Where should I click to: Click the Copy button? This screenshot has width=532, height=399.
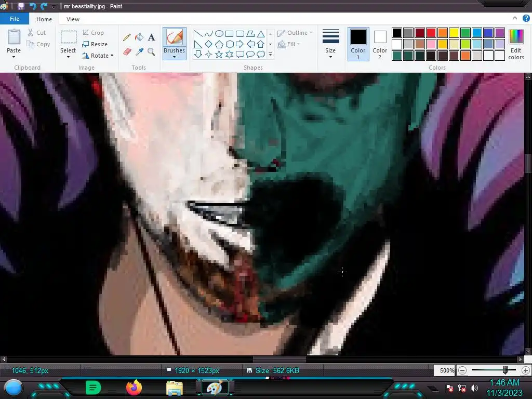[x=38, y=44]
